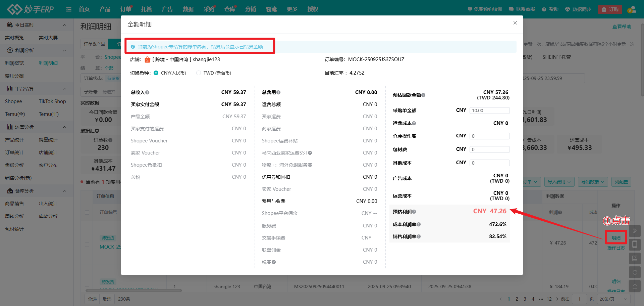Click the help icon beside 成本利润率
Image resolution: width=644 pixels, height=306 pixels.
click(x=419, y=224)
